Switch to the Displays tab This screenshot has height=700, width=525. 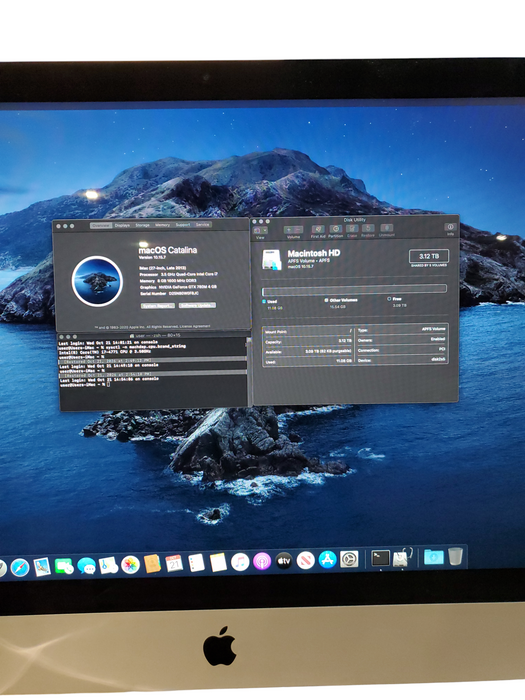[x=122, y=225]
